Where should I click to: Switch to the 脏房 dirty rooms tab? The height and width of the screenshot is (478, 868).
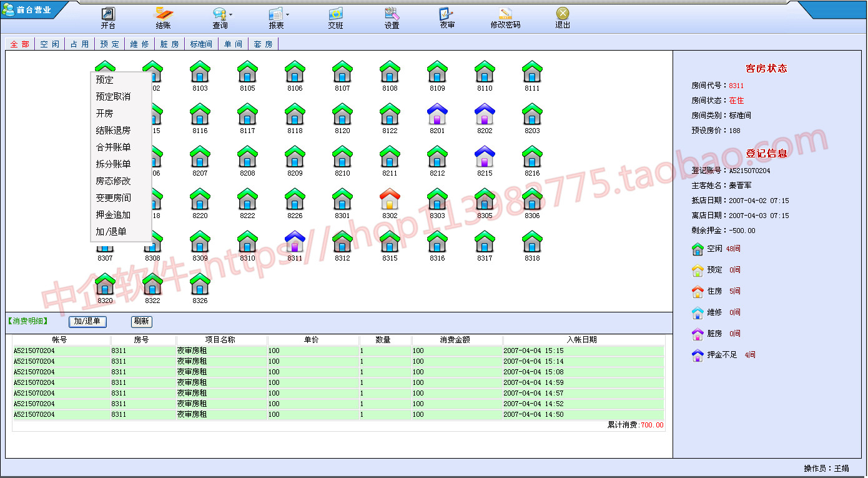coord(170,44)
